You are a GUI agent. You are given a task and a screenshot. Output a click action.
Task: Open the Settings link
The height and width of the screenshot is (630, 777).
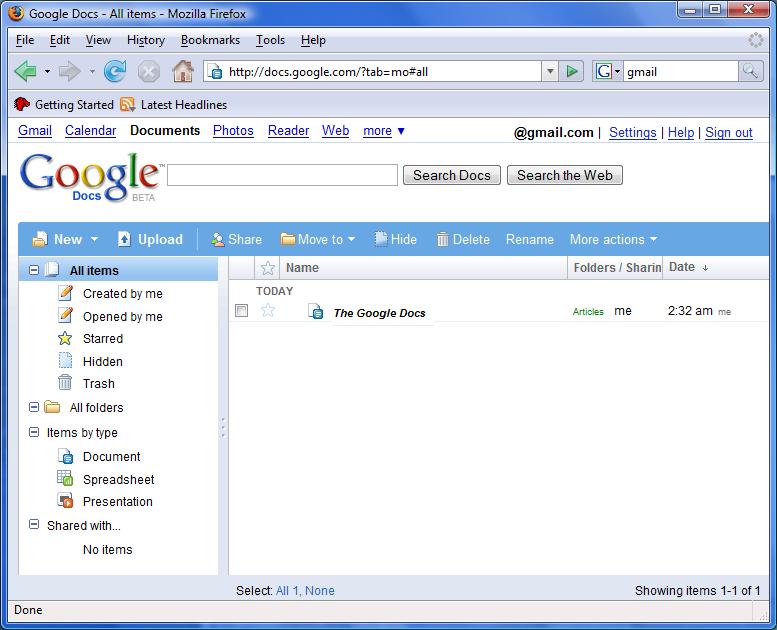(x=632, y=133)
